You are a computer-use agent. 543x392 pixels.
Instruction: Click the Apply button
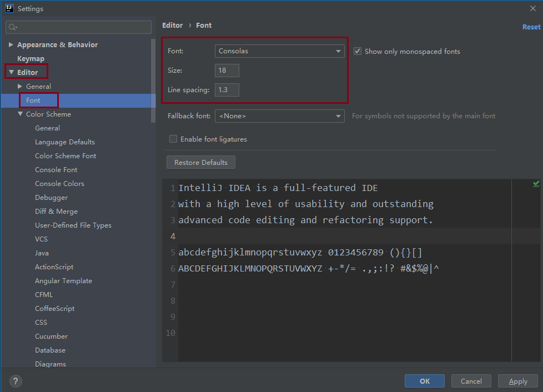pos(518,381)
